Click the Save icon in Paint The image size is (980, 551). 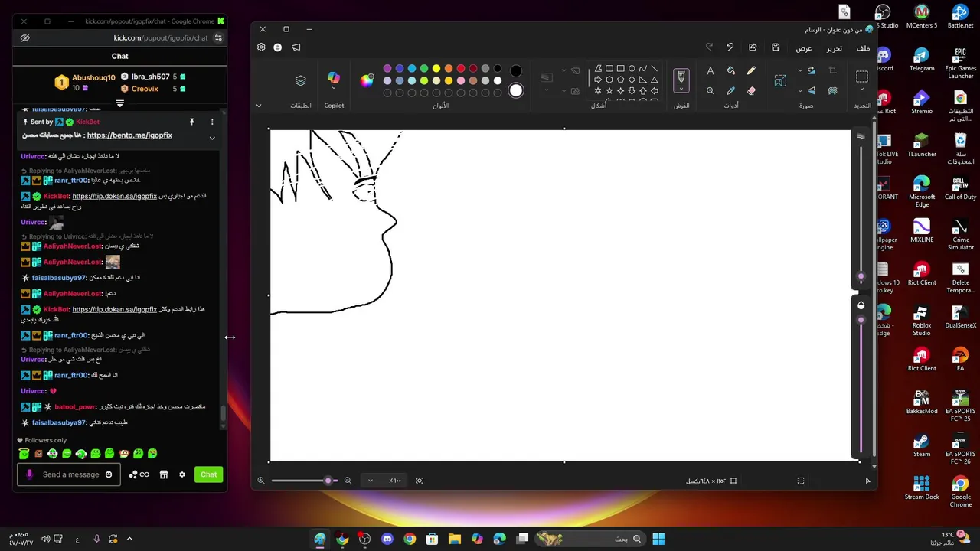coord(776,47)
